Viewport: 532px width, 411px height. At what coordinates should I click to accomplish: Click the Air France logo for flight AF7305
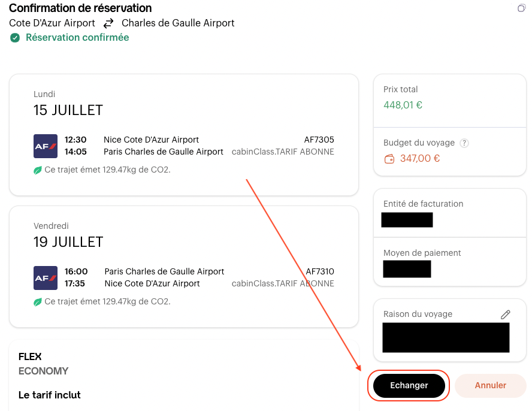point(46,146)
